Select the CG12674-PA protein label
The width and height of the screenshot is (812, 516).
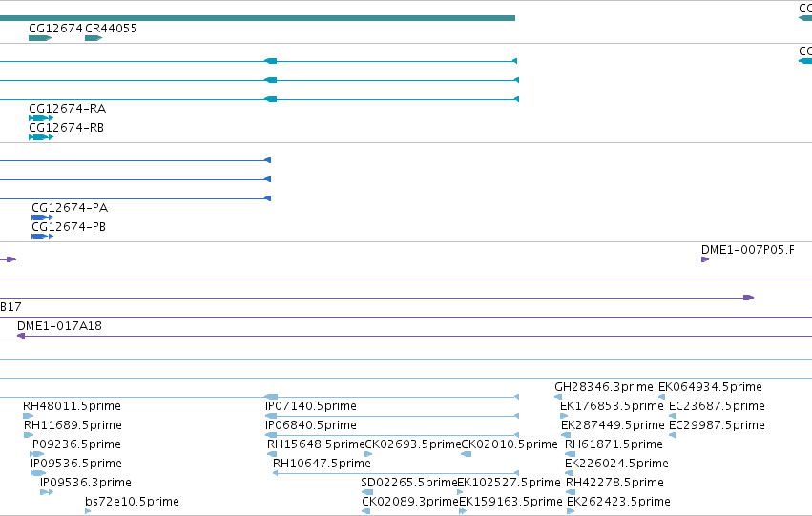click(70, 208)
